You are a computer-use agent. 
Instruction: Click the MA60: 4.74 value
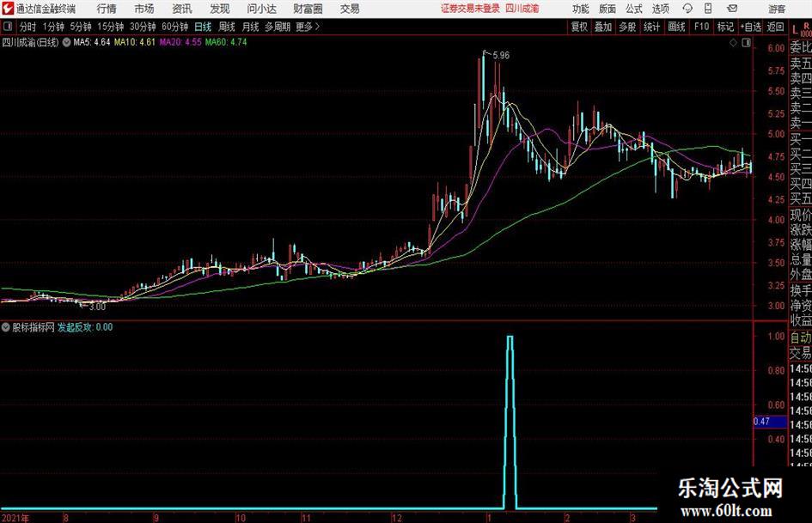point(226,42)
